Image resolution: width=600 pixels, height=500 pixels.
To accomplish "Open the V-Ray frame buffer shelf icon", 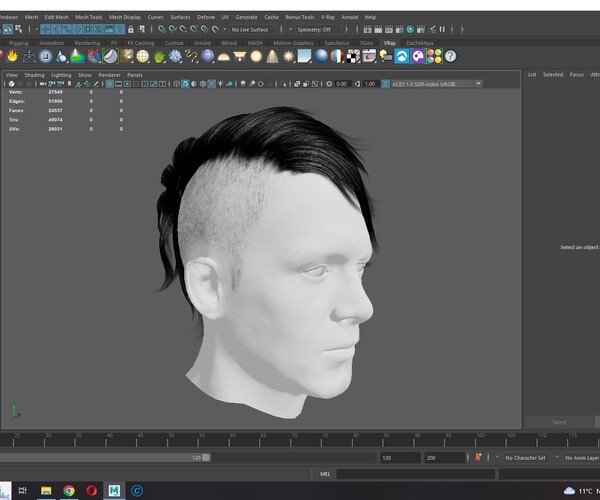I will coord(369,57).
